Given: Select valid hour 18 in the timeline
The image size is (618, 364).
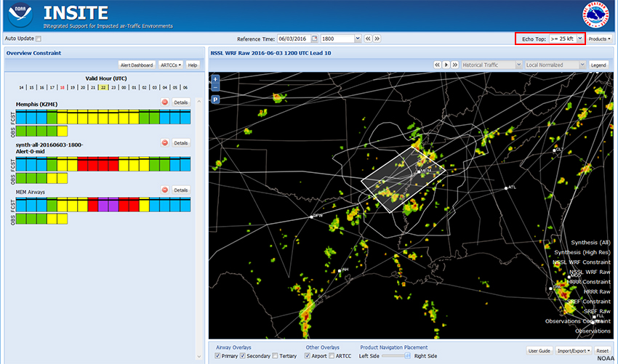Looking at the screenshot, I should 63,88.
